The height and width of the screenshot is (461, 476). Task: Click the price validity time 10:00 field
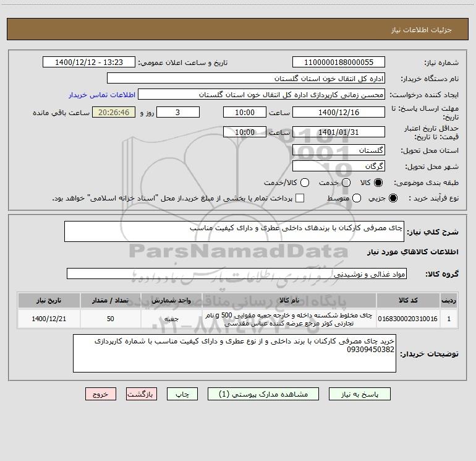(245, 132)
